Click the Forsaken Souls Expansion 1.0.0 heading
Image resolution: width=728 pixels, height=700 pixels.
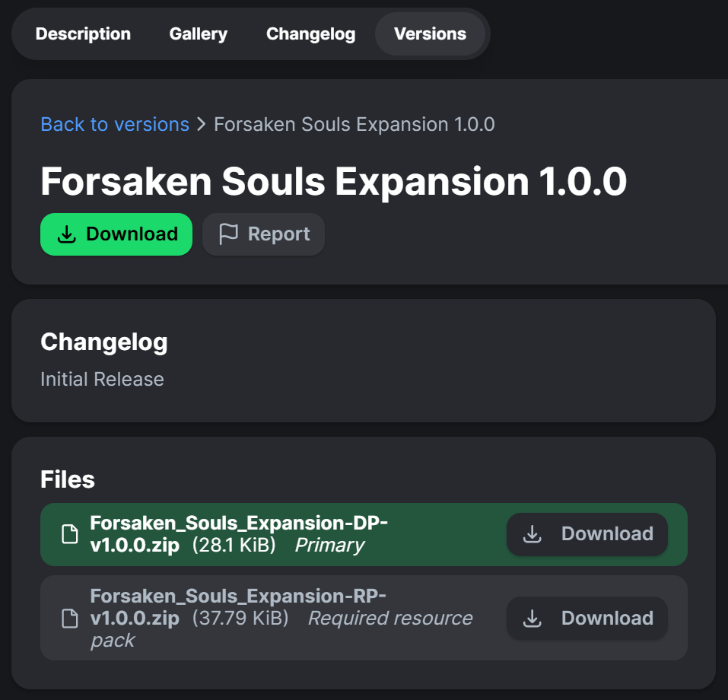[333, 182]
